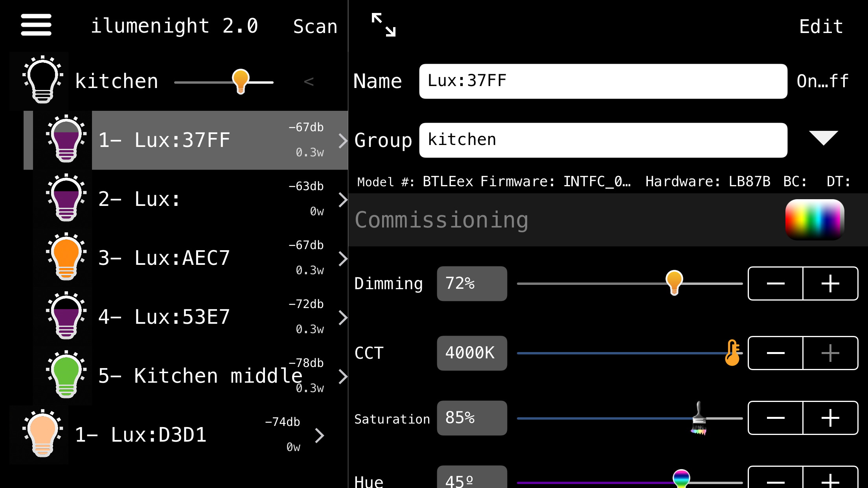
Task: Click the CCT 4000K value box
Action: click(x=472, y=353)
